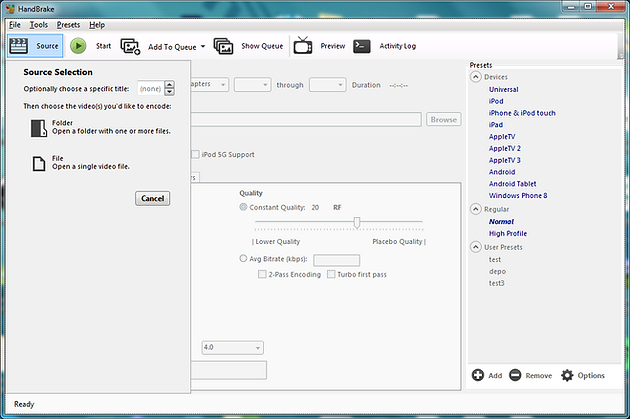Viewport: 630px width, 419px height.
Task: Click the Show Queue icon
Action: tap(223, 46)
